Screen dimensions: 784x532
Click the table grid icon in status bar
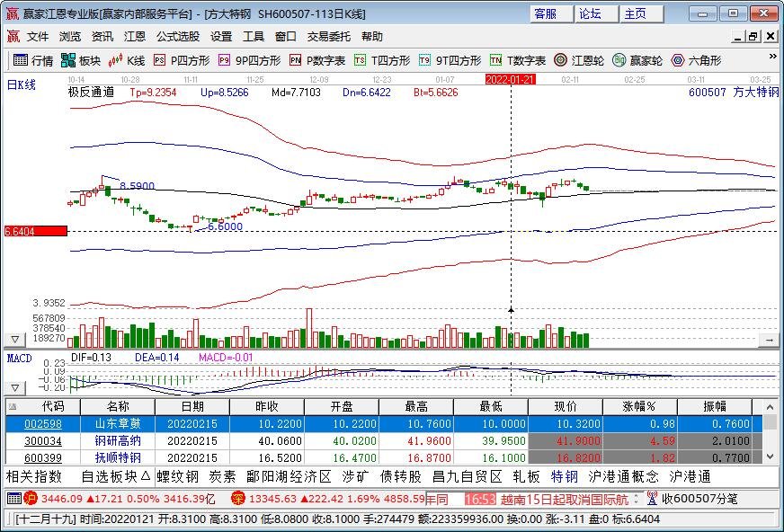click(x=14, y=498)
